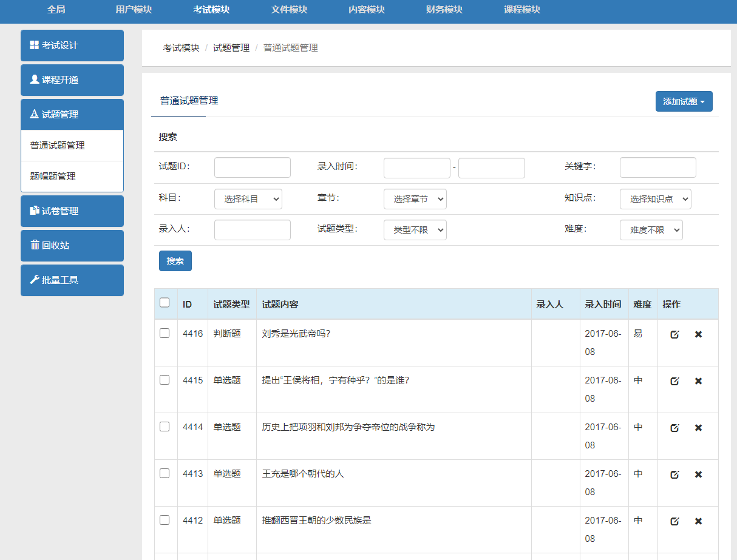
Task: Open the 选择章节 chapter dropdown
Action: pos(415,199)
